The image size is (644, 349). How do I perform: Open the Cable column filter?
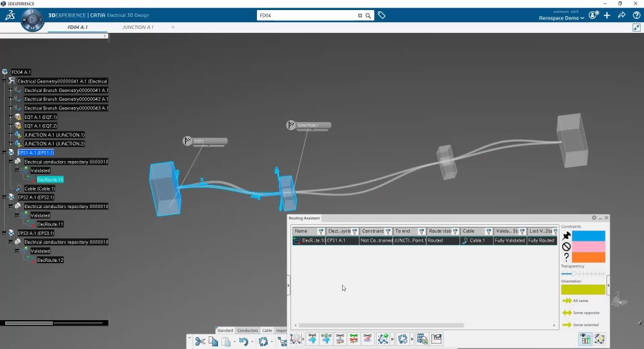(489, 232)
